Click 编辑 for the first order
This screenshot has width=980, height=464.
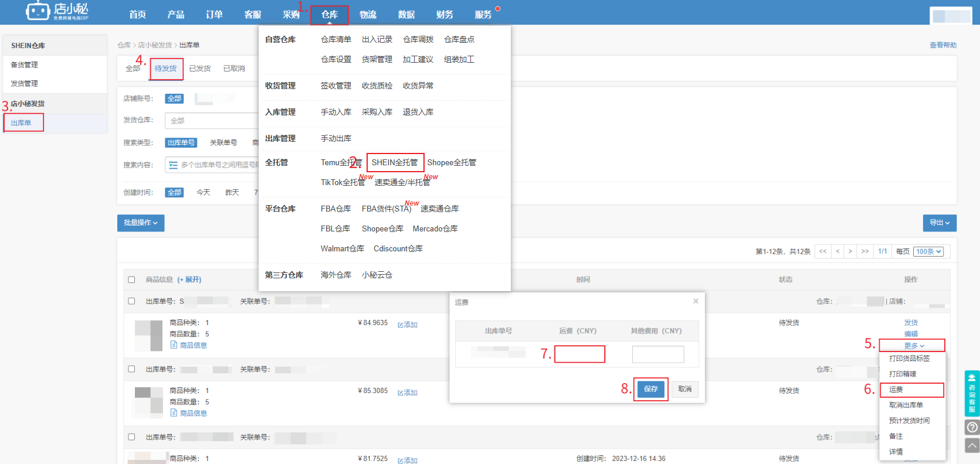point(911,334)
